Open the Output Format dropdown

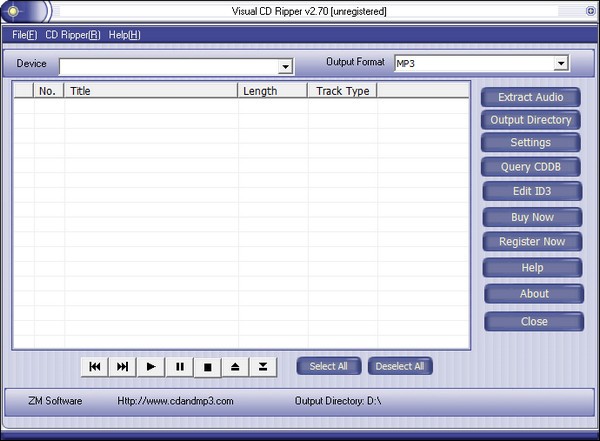pyautogui.click(x=561, y=63)
